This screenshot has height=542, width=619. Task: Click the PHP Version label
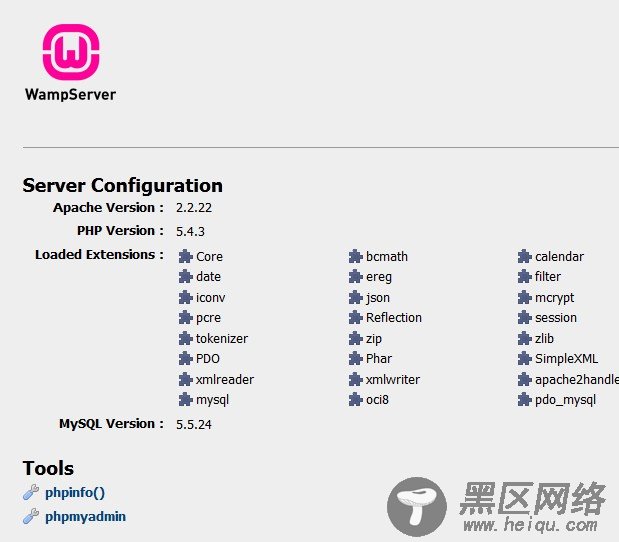120,231
